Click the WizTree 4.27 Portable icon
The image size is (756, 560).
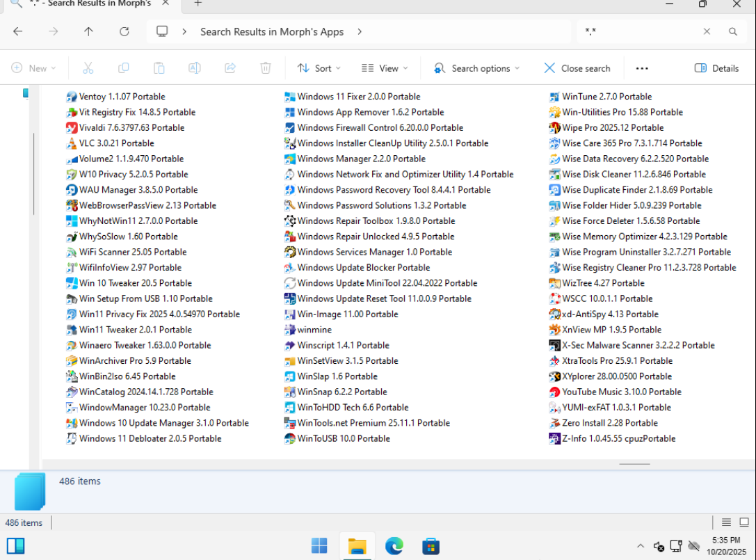click(x=554, y=283)
